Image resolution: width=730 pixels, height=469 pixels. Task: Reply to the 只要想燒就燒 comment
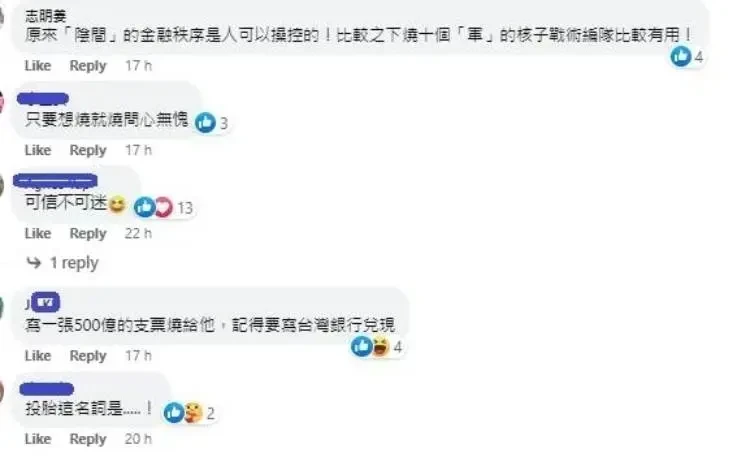coord(88,150)
